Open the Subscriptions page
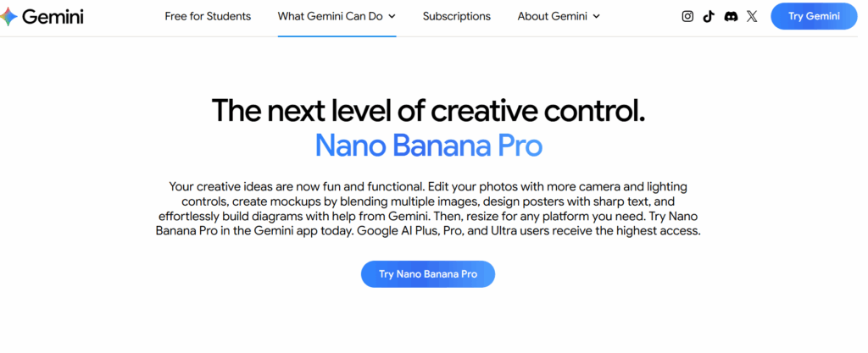The width and height of the screenshot is (868, 353). click(456, 16)
